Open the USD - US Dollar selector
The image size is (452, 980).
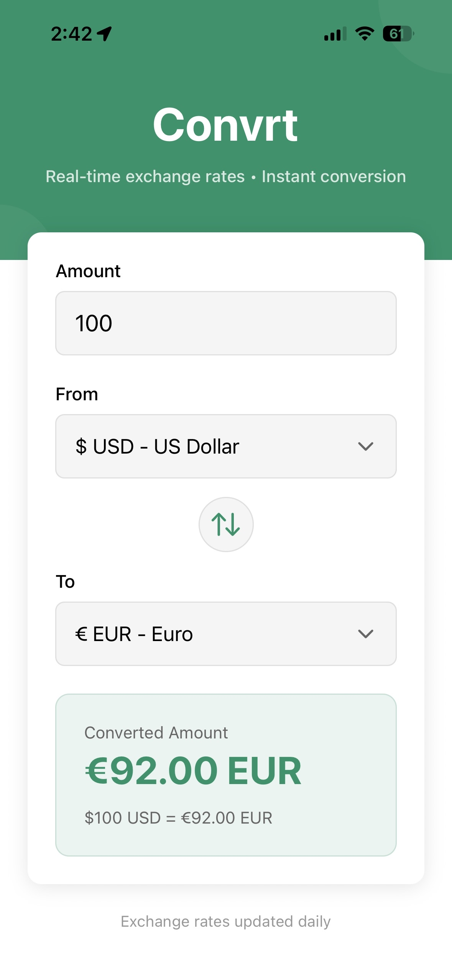(x=226, y=446)
